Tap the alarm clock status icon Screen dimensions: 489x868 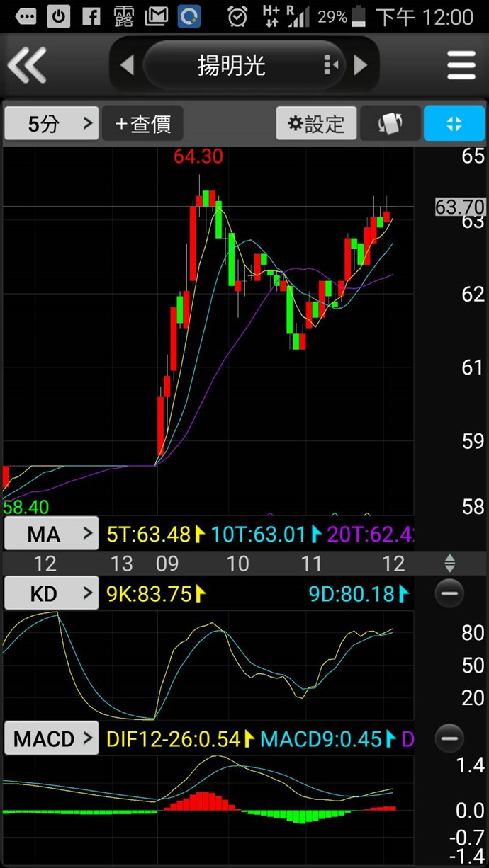coord(238,16)
